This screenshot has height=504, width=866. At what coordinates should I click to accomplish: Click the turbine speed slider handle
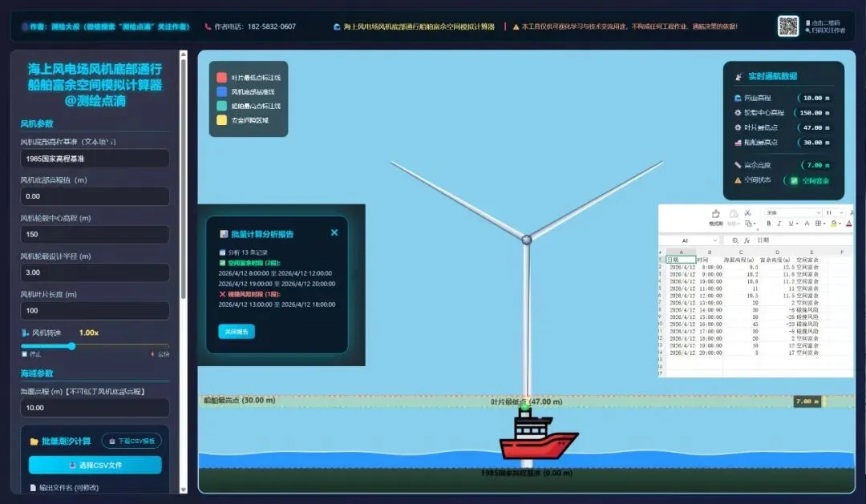click(72, 345)
